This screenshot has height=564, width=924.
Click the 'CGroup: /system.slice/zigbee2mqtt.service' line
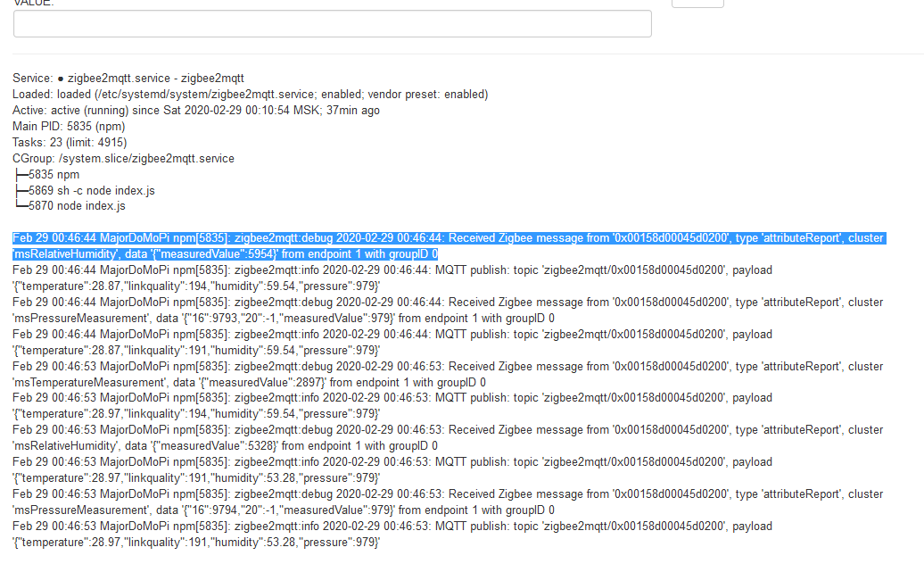pyautogui.click(x=123, y=159)
